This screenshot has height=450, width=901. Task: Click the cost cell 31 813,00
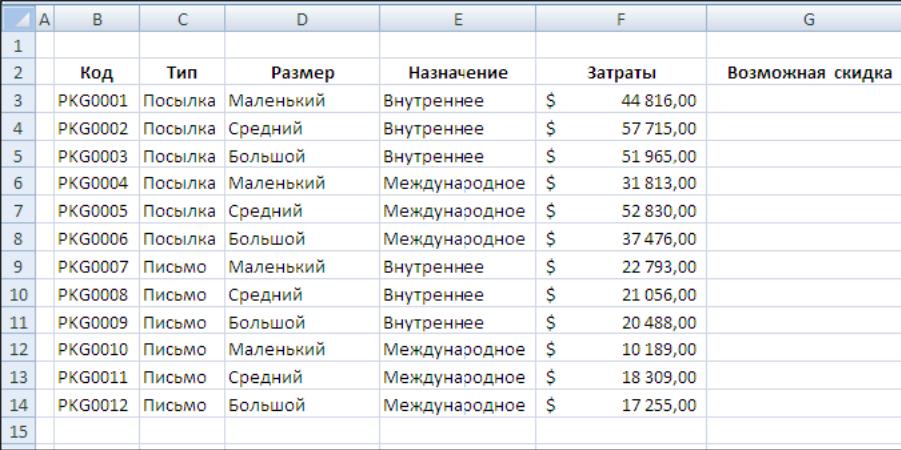pyautogui.click(x=621, y=183)
